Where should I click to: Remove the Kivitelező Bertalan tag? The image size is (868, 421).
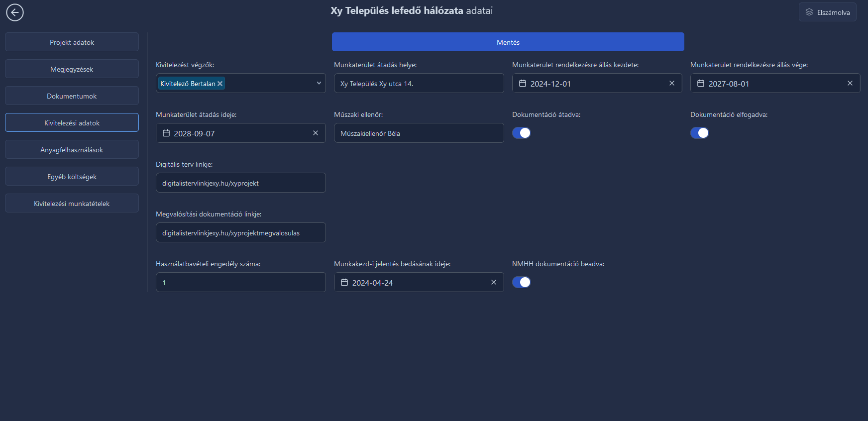point(220,84)
